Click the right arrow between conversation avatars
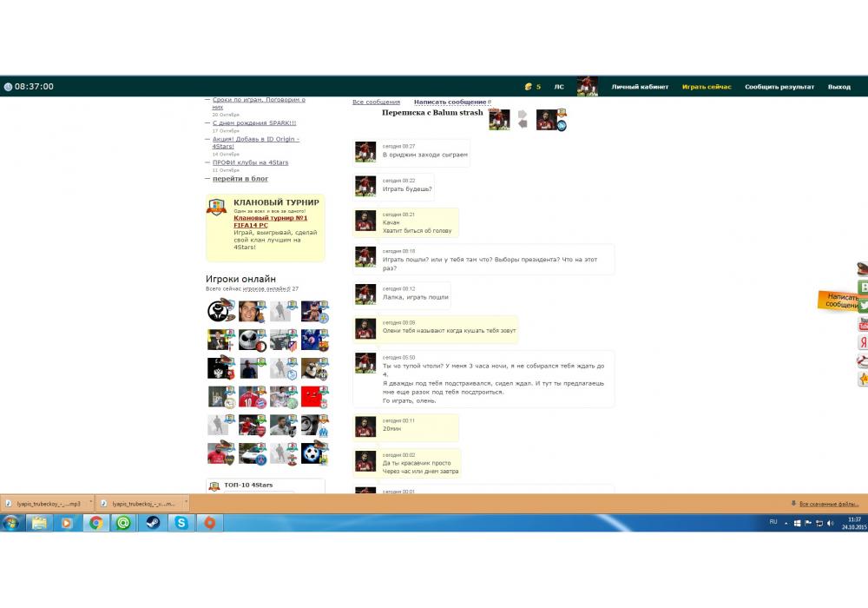 (522, 114)
